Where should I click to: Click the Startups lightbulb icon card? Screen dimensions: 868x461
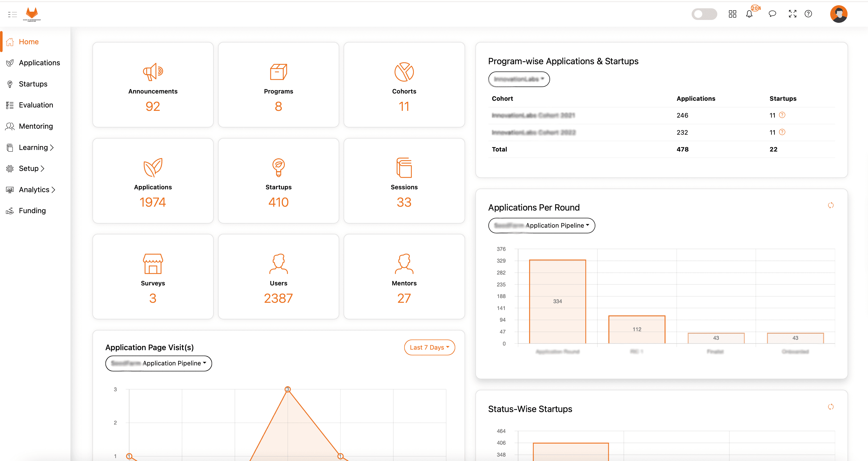point(278,168)
